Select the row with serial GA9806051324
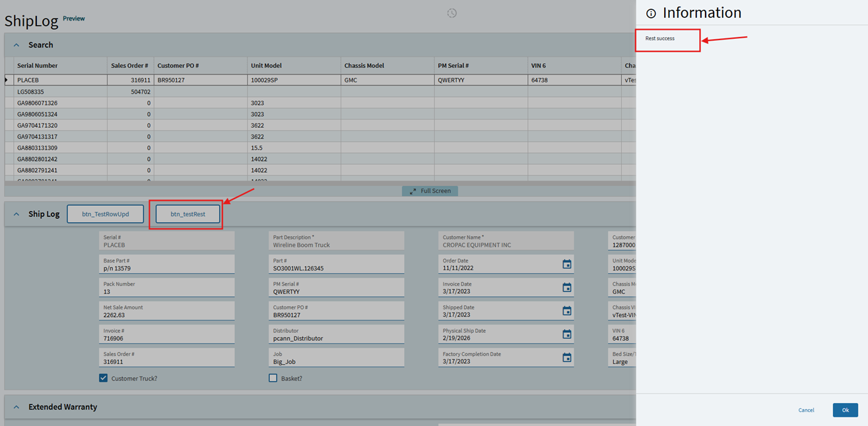Image resolution: width=868 pixels, height=426 pixels. [x=320, y=114]
